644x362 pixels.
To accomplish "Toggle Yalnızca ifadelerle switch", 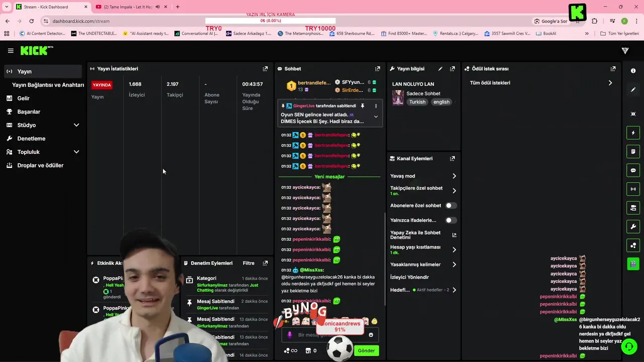I will click(x=451, y=220).
